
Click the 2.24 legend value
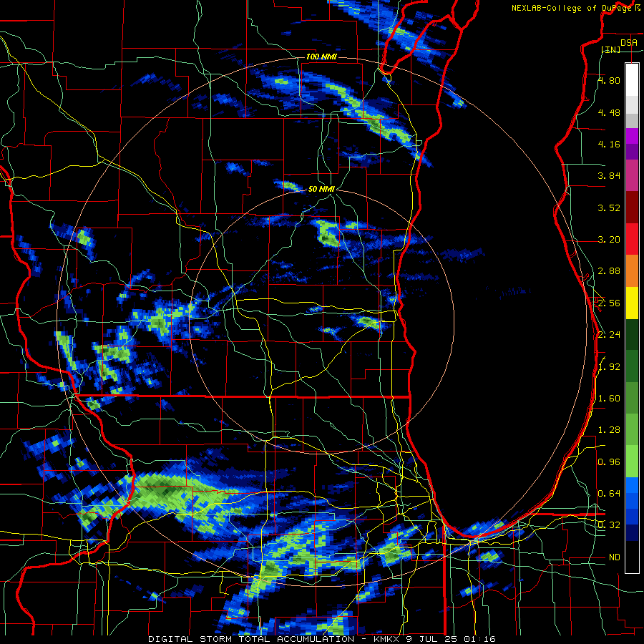tap(609, 335)
